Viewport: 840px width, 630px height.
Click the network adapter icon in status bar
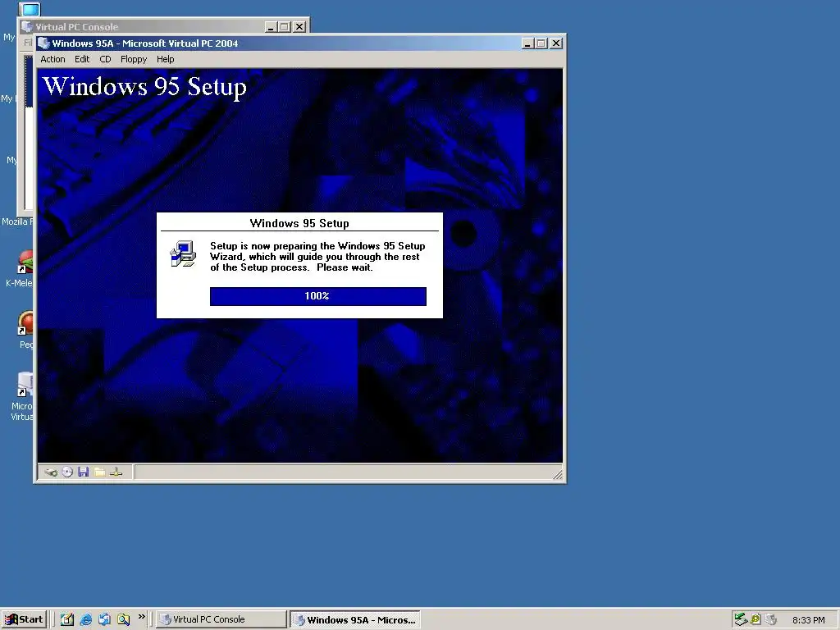click(x=116, y=472)
